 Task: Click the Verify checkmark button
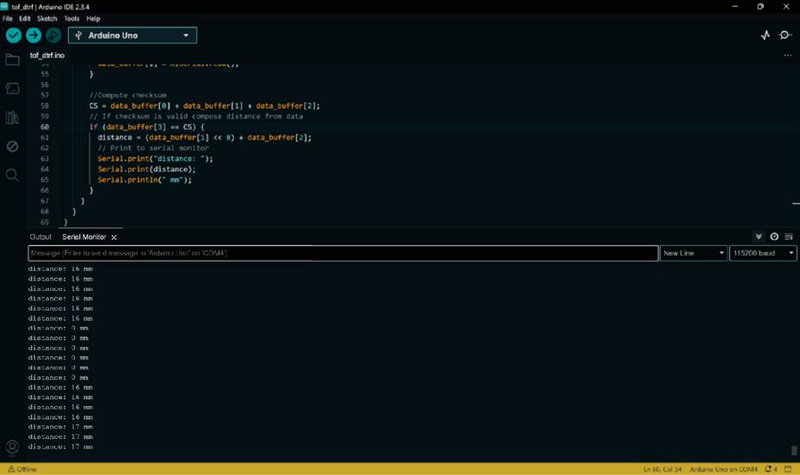[13, 35]
